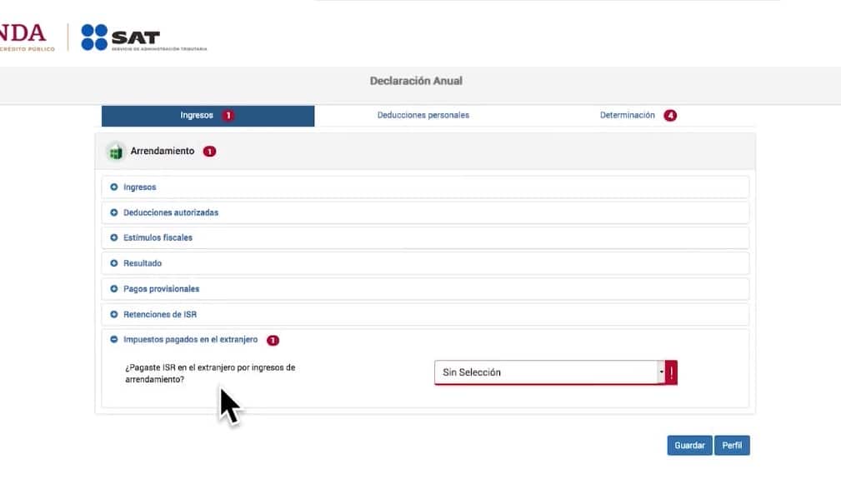This screenshot has height=504, width=841.
Task: Click the SAT logo in header
Action: coord(143,37)
